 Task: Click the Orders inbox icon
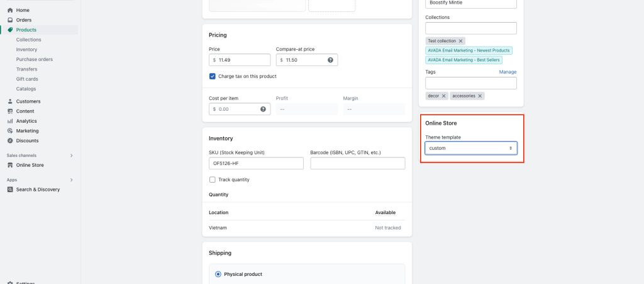click(10, 20)
